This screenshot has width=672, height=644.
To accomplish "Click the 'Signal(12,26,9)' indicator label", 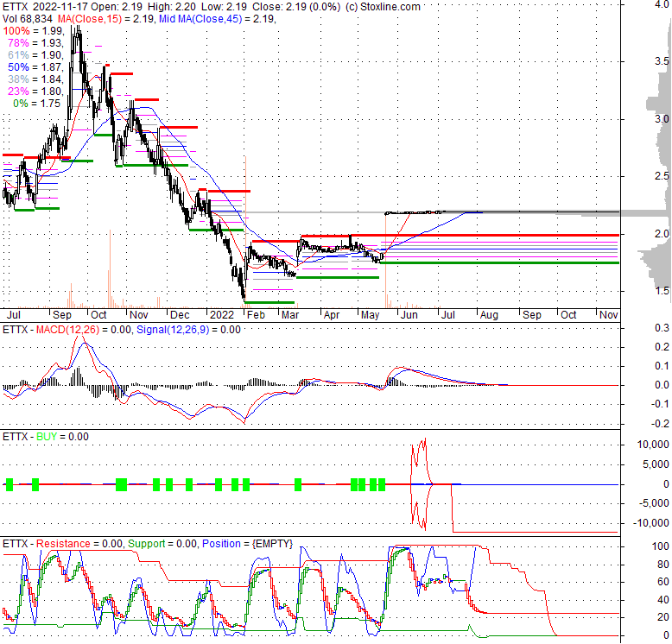I will coord(173,330).
